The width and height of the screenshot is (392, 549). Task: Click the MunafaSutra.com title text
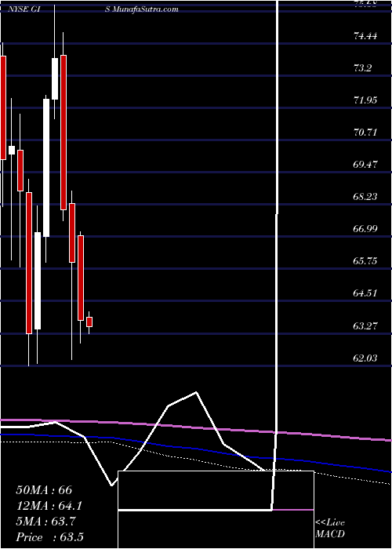(x=145, y=9)
